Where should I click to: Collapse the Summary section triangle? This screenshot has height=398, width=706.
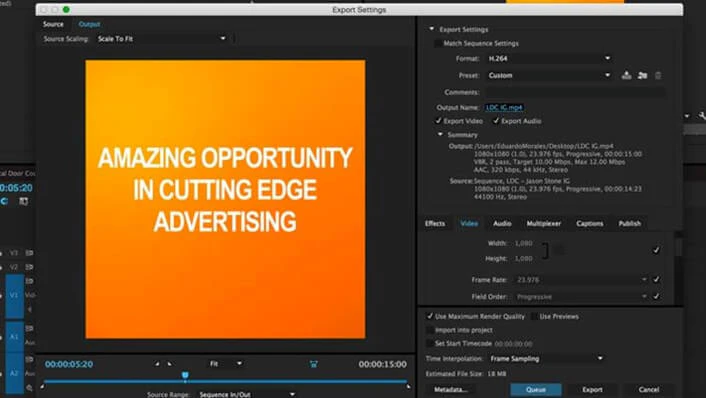pyautogui.click(x=440, y=134)
